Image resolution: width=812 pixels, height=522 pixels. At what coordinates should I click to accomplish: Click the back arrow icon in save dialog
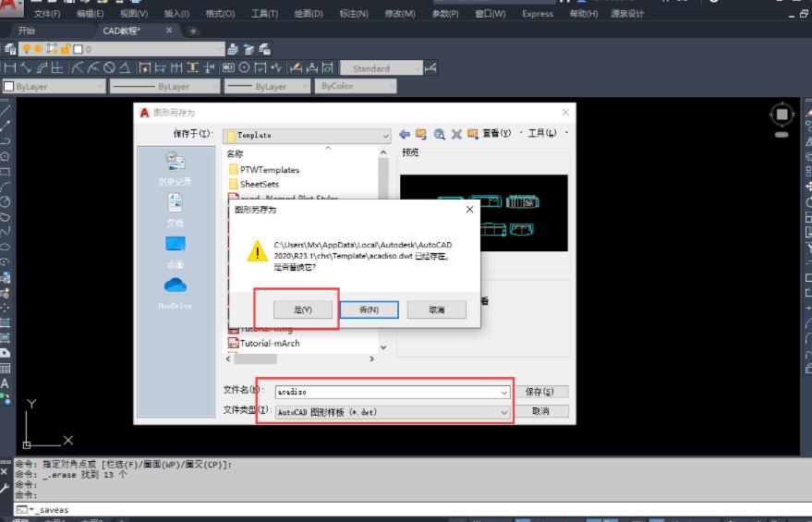pyautogui.click(x=405, y=135)
